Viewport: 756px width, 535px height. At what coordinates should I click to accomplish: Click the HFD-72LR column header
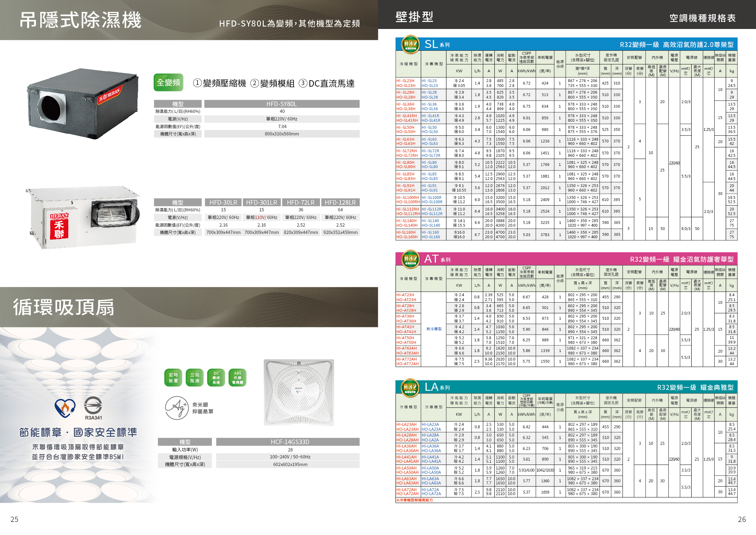(301, 202)
